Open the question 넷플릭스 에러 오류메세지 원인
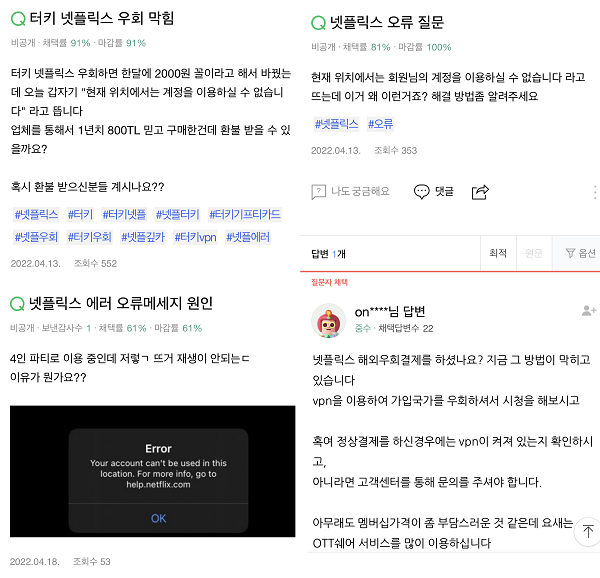The image size is (600, 578). pyautogui.click(x=121, y=303)
